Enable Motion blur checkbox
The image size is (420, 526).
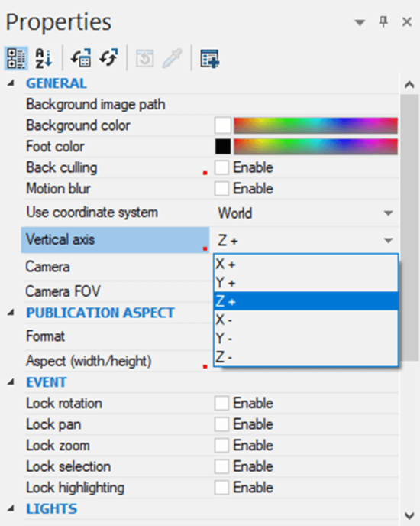[x=221, y=189]
